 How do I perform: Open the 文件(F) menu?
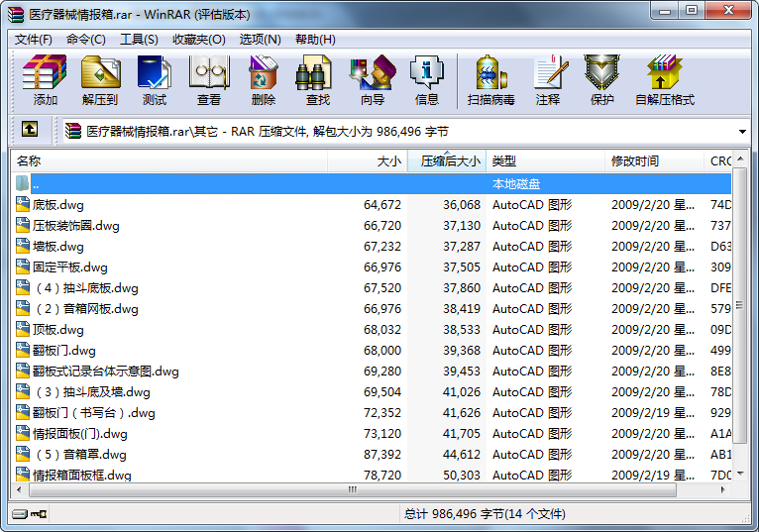click(33, 40)
